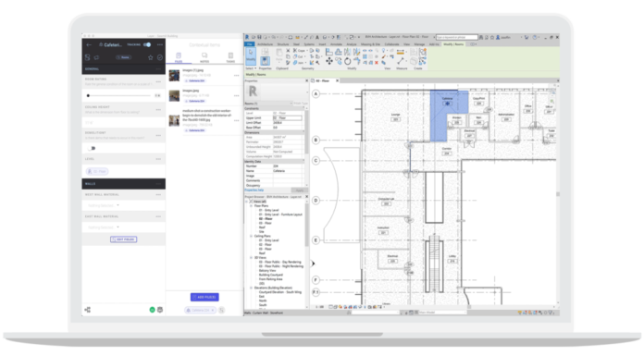Go back with the arrow beside Cafeteria
Image resolution: width=644 pixels, height=356 pixels.
tap(89, 44)
